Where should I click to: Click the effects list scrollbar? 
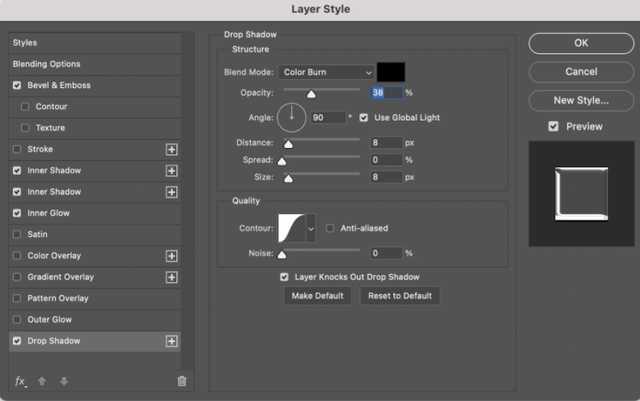187,202
